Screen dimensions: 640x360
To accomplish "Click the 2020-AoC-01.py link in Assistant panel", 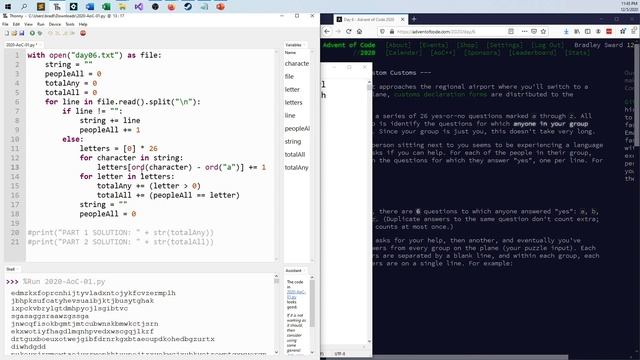I will [296, 294].
